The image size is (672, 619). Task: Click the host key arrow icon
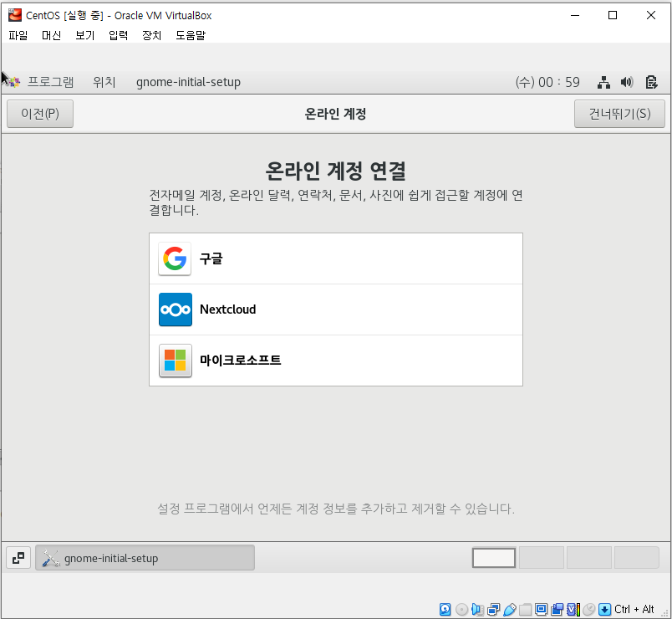point(604,609)
